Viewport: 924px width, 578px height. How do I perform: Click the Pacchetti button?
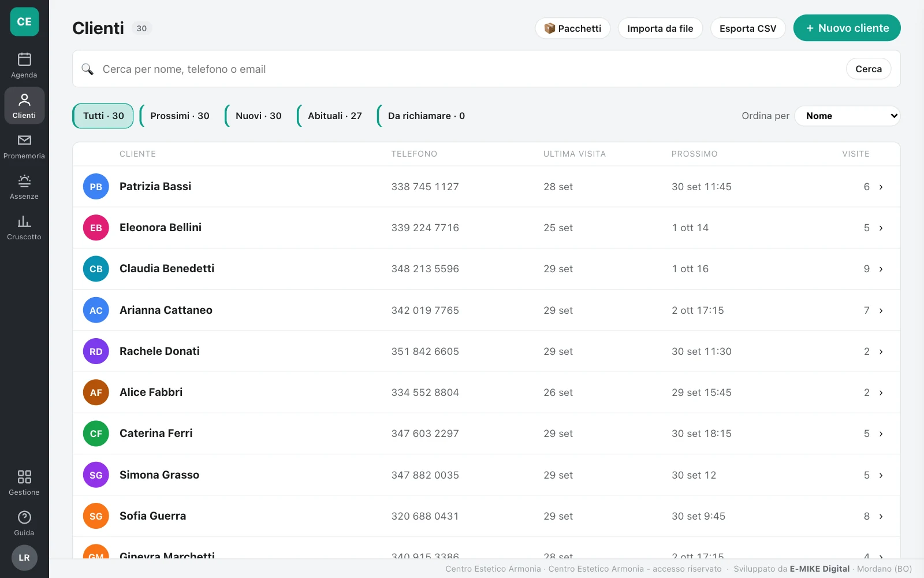click(x=573, y=28)
